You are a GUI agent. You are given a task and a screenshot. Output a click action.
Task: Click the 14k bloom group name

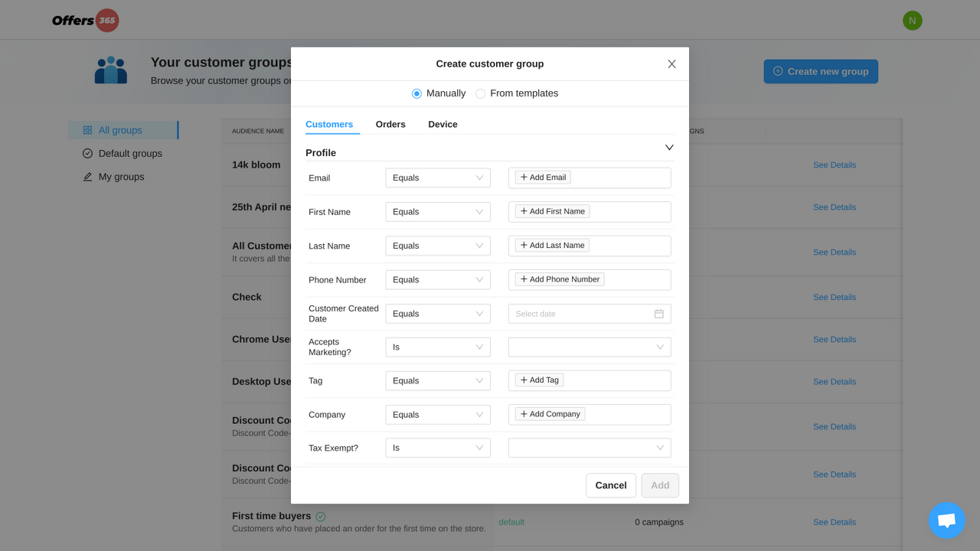coord(256,165)
